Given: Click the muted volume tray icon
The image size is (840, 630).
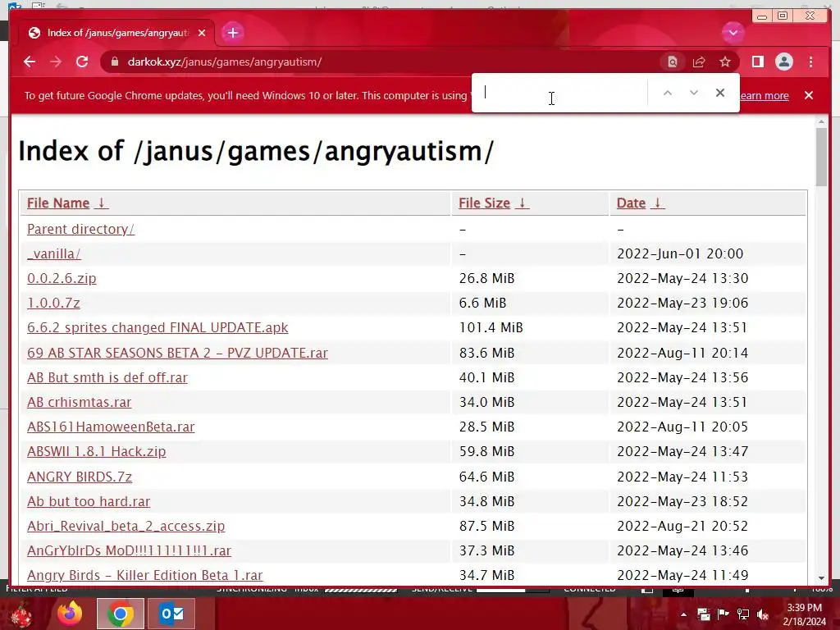Looking at the screenshot, I should pos(763,614).
